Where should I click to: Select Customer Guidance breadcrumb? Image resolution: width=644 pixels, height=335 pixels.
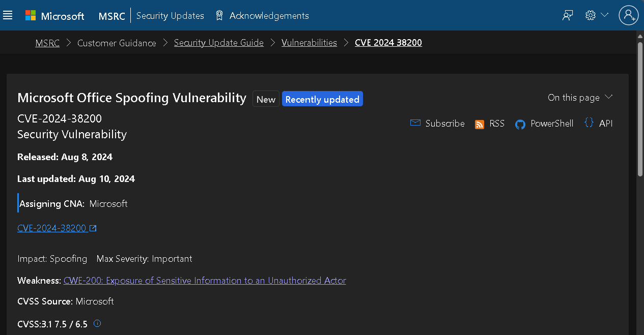117,43
